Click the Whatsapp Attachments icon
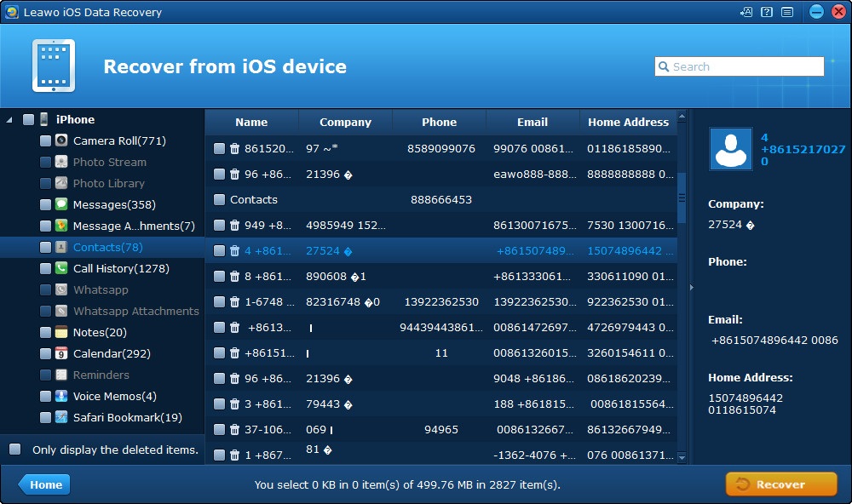This screenshot has width=852, height=504. [x=61, y=311]
